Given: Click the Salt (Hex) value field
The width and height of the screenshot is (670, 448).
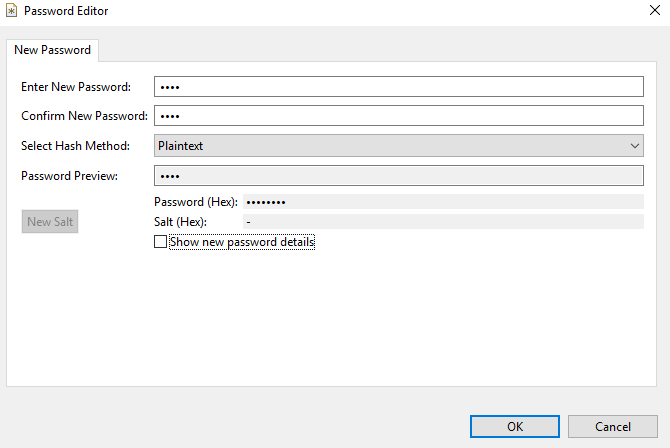Looking at the screenshot, I should pyautogui.click(x=443, y=222).
